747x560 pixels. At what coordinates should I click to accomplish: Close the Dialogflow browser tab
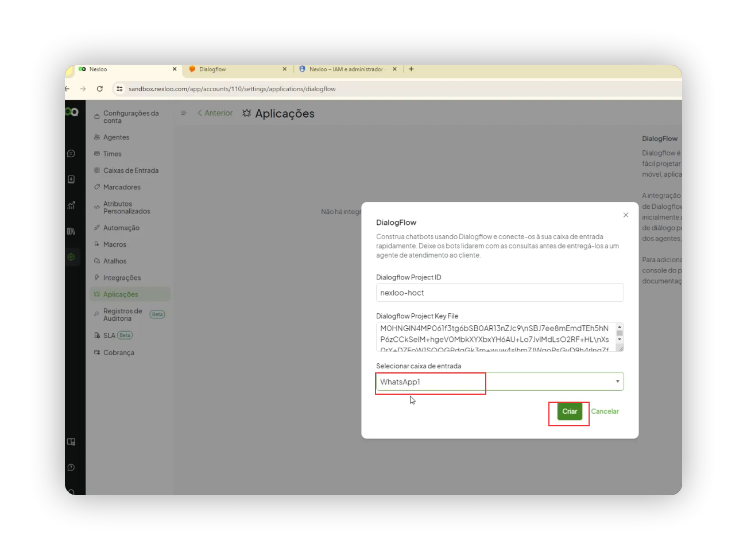tap(284, 69)
